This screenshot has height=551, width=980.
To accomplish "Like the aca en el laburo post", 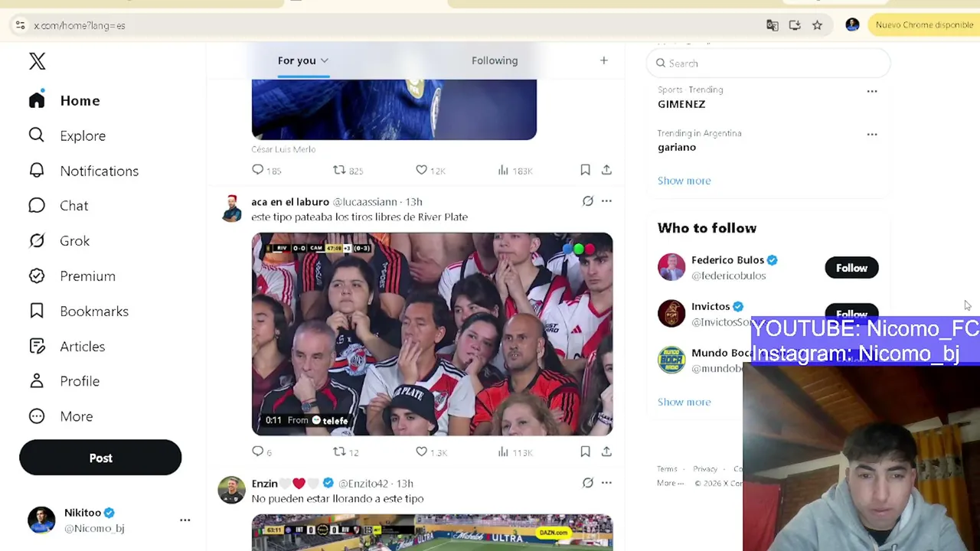I will coord(421,452).
